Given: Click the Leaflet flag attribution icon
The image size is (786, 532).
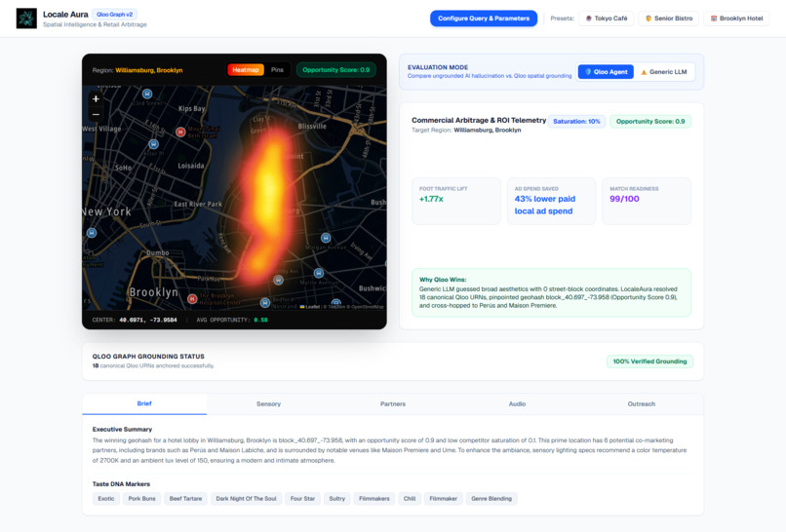Looking at the screenshot, I should click(x=302, y=307).
